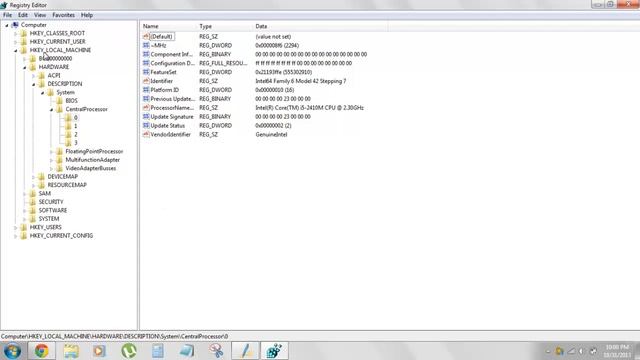
Task: Select the Update Signature value
Action: click(x=172, y=117)
